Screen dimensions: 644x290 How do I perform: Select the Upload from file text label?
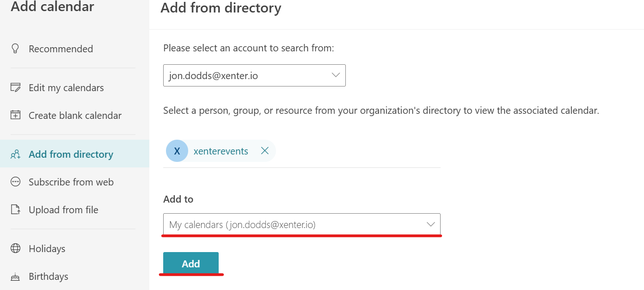pyautogui.click(x=63, y=210)
